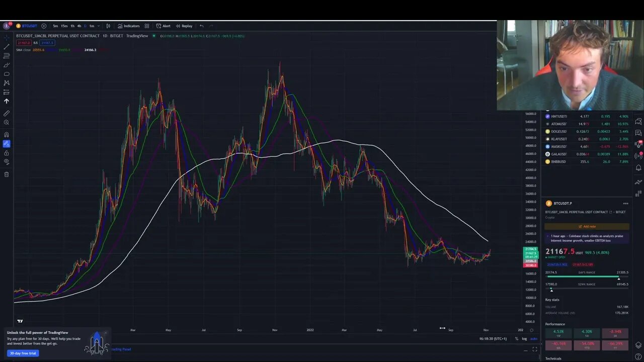This screenshot has width=644, height=362.
Task: Open the indicator templates grid
Action: pos(147,26)
